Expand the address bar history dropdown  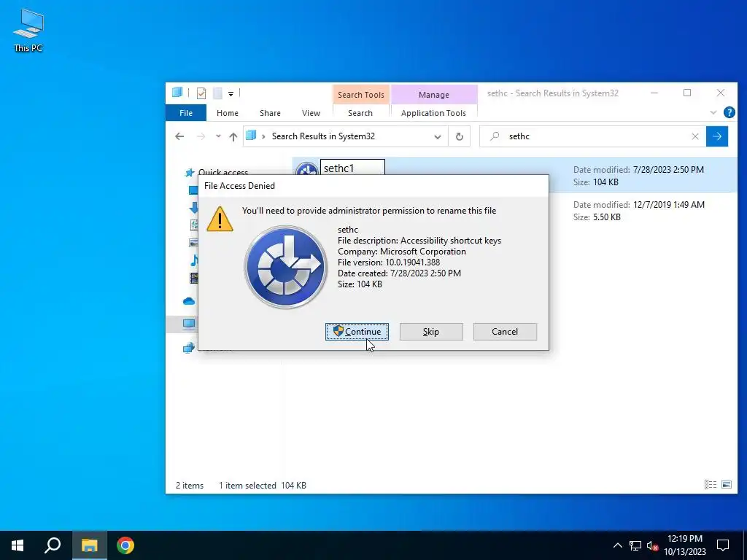click(x=438, y=136)
